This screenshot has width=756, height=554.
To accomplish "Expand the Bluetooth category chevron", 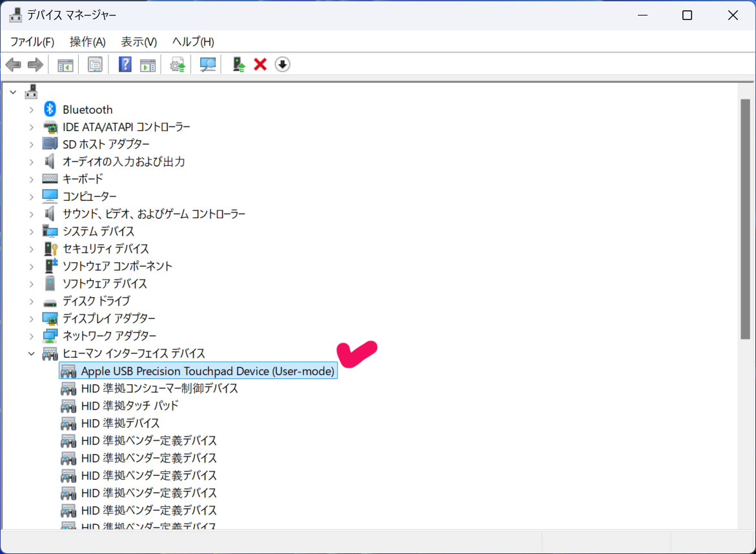I will pos(32,110).
